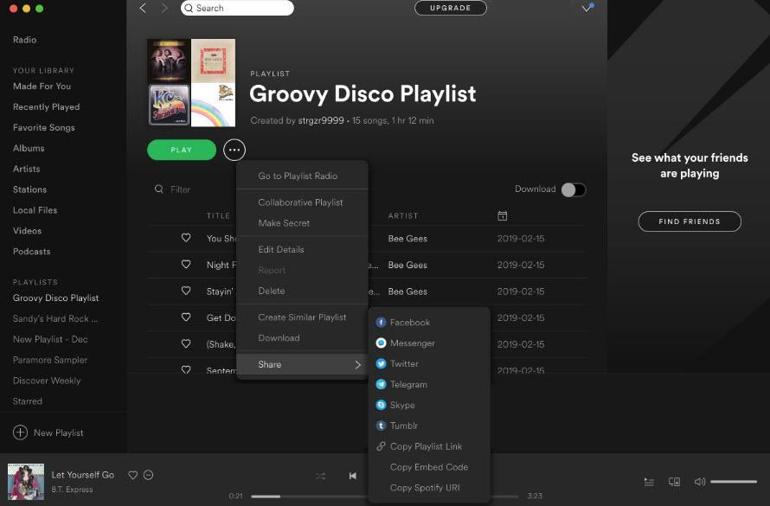Like the song starting 'Get Do'
The image size is (770, 506).
click(x=186, y=317)
